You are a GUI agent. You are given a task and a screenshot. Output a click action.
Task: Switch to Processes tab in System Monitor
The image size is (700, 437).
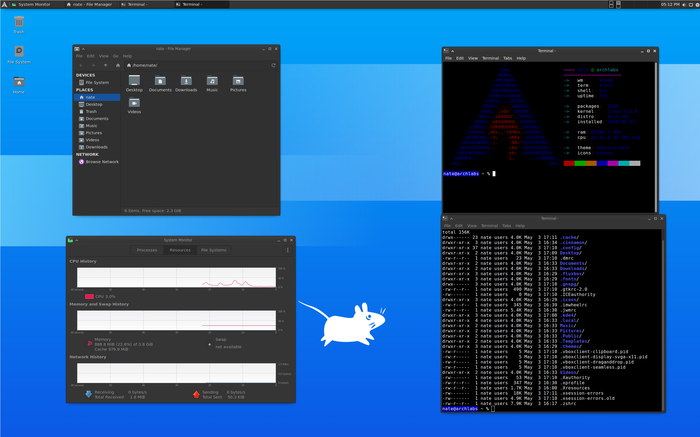(147, 250)
